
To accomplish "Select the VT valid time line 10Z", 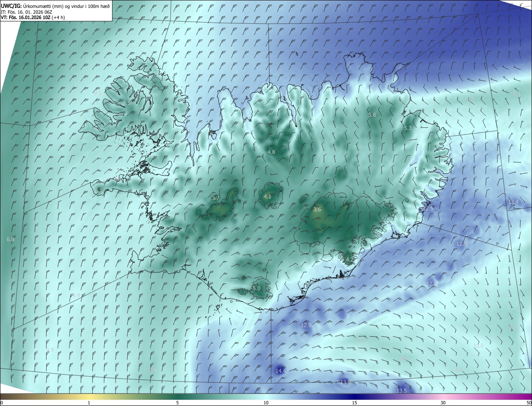I will point(32,17).
